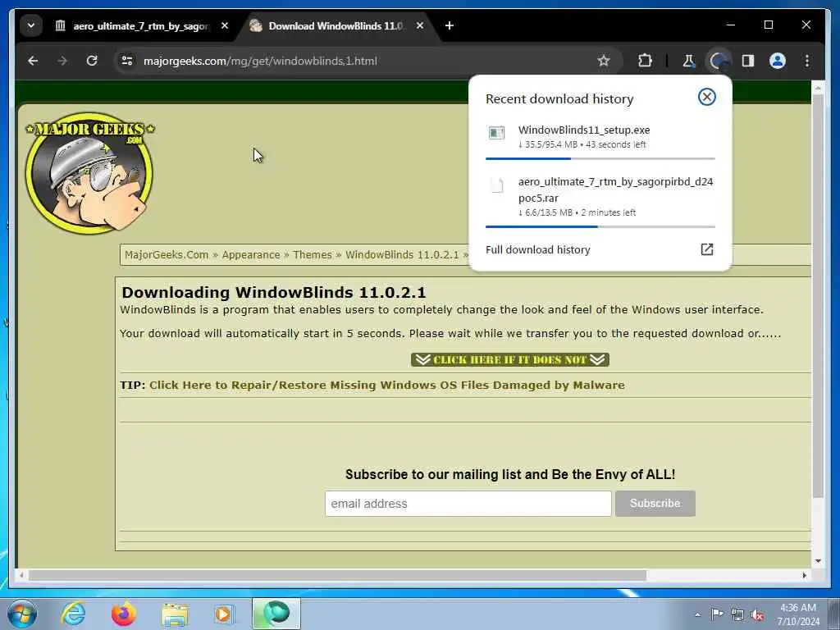Go back to the previous page
Image resolution: width=840 pixels, height=630 pixels.
tap(33, 61)
